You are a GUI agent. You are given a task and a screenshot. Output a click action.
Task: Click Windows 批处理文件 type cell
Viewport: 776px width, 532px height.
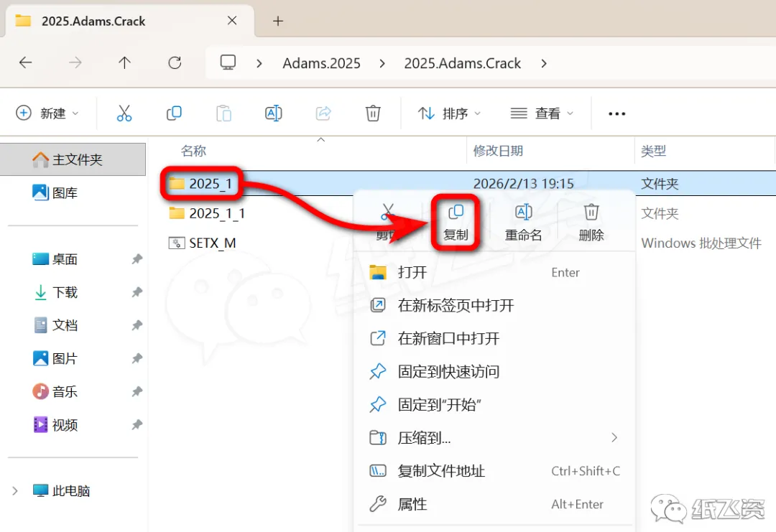pos(701,243)
